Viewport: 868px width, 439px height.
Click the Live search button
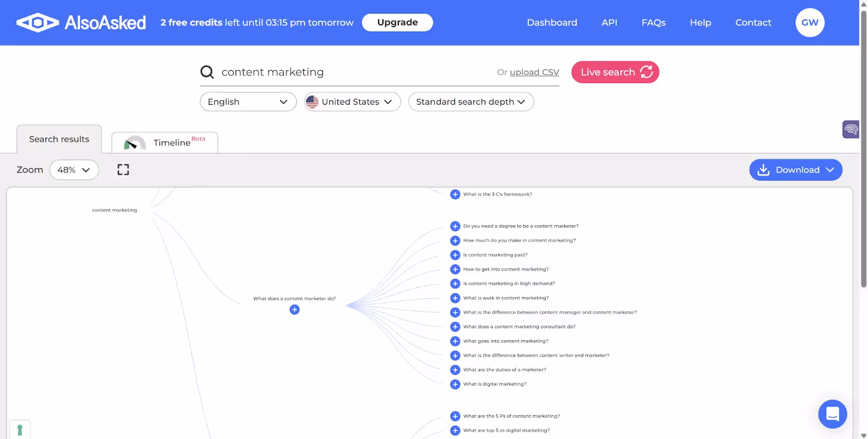615,72
